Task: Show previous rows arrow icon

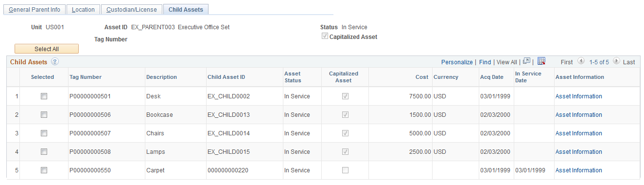Action: (x=581, y=61)
